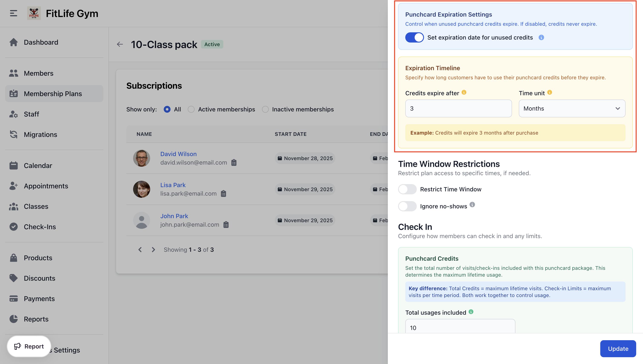This screenshot has width=643, height=364.
Task: Click info icon next to Total usages included
Action: [471, 312]
